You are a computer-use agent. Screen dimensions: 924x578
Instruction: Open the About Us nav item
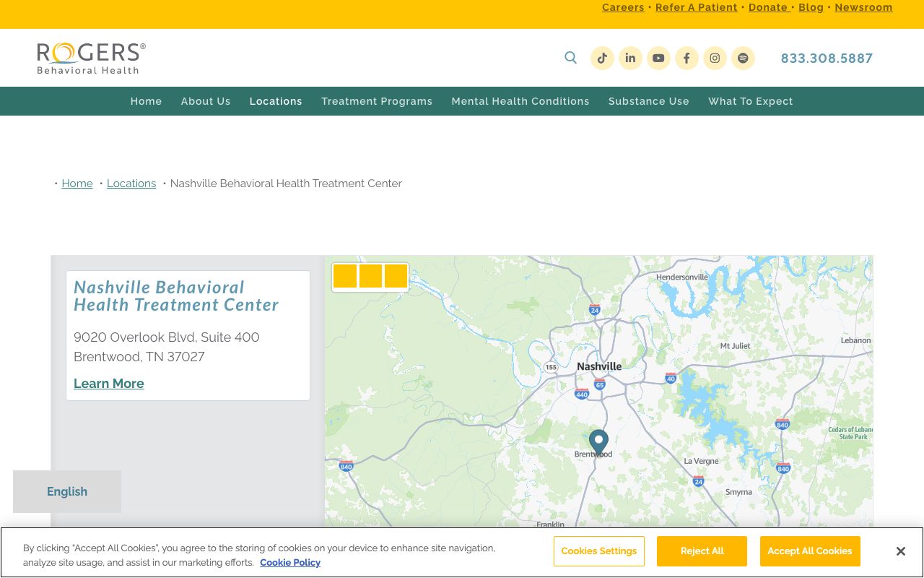pyautogui.click(x=205, y=101)
